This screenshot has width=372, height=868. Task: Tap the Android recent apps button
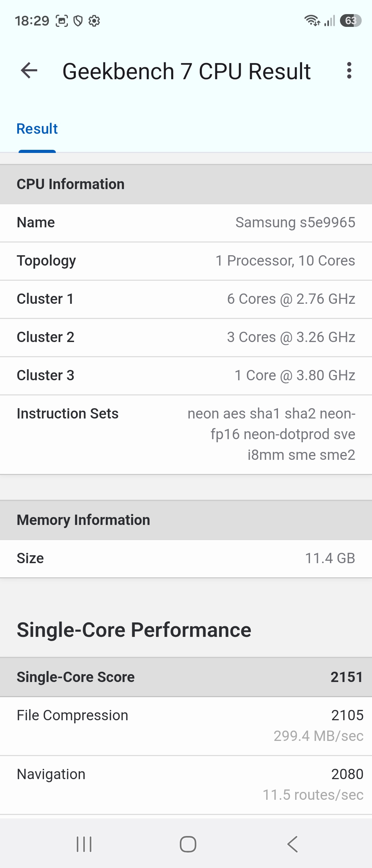(x=84, y=844)
